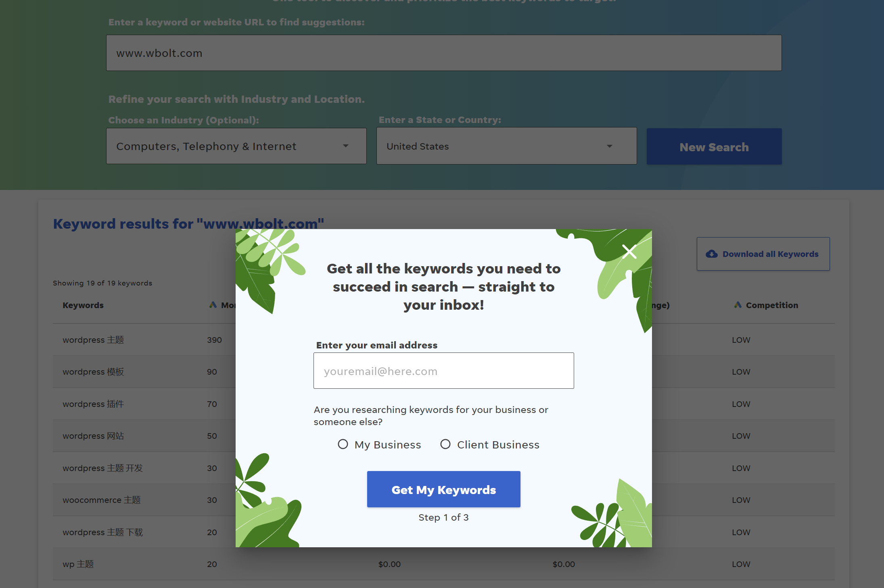The image size is (884, 588).
Task: Focus the email address input field
Action: (x=443, y=371)
